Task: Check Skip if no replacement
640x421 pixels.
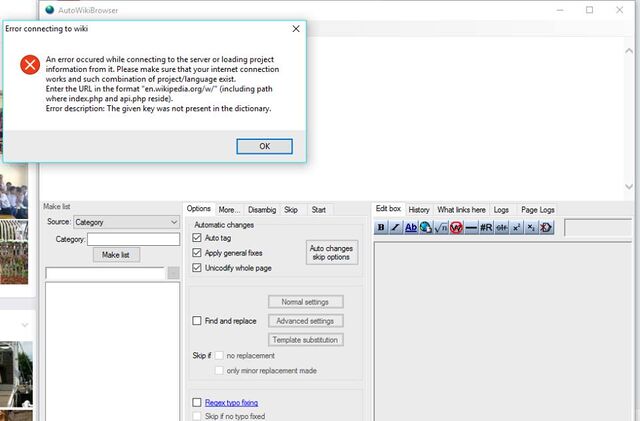Action: (219, 356)
